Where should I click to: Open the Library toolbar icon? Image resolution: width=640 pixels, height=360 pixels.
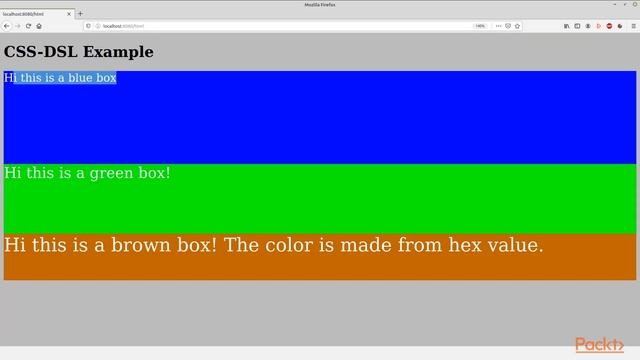click(x=567, y=26)
